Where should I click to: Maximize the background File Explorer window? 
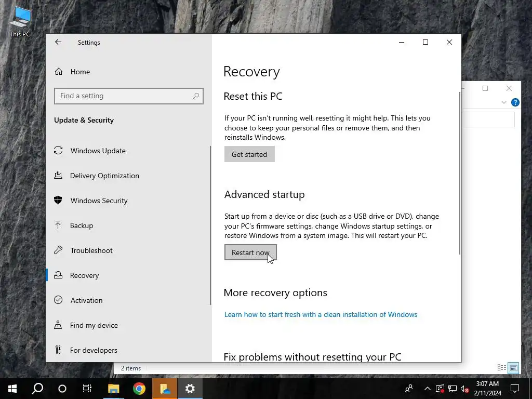tap(485, 88)
